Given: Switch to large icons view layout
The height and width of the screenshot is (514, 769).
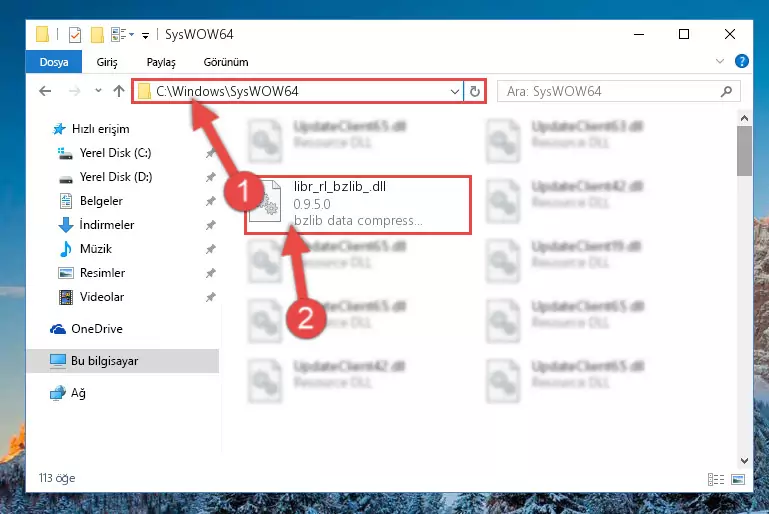Looking at the screenshot, I should 738,479.
